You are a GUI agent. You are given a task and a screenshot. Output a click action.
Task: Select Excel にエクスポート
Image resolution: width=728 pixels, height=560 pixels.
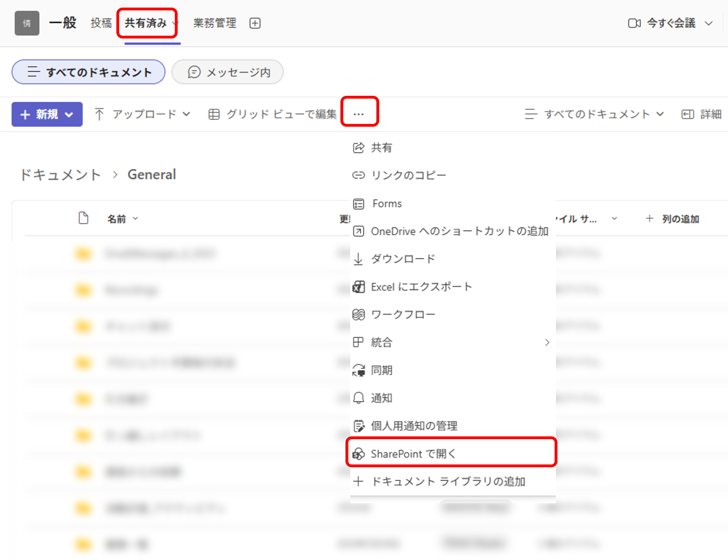453,287
